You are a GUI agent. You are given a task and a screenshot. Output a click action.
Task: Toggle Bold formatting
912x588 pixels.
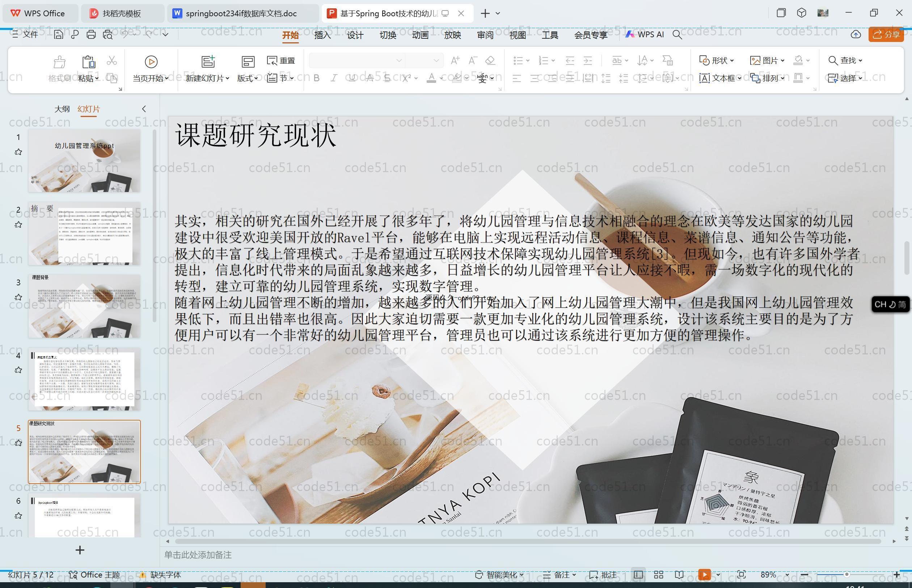pos(316,78)
